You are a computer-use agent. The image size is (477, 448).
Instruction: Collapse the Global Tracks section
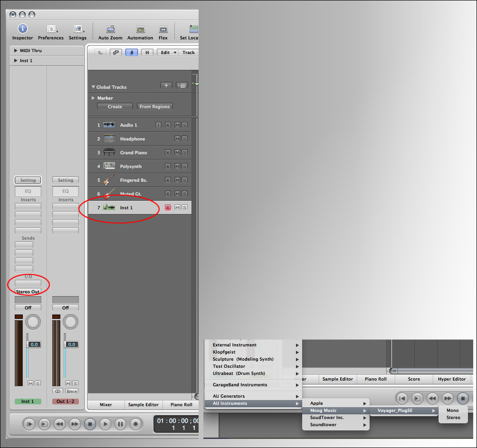click(93, 87)
